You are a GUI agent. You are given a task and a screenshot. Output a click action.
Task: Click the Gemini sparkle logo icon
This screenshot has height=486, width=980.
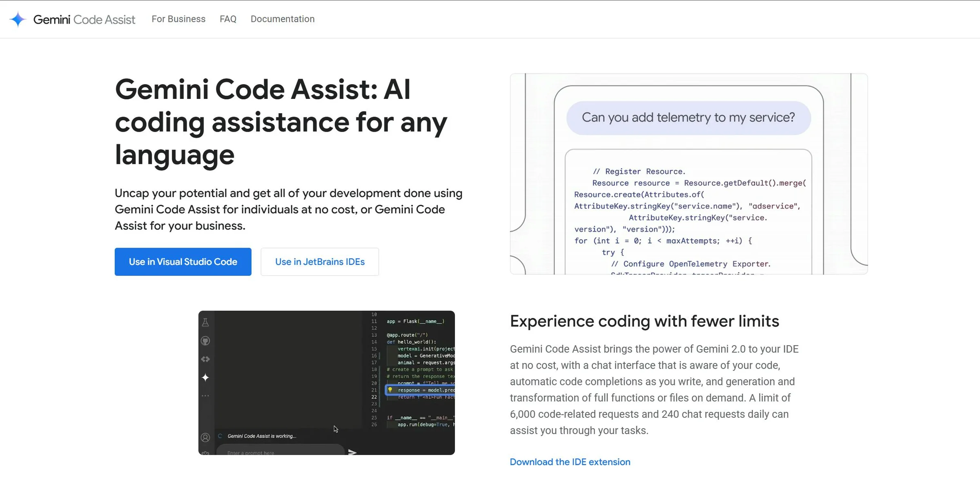tap(18, 19)
